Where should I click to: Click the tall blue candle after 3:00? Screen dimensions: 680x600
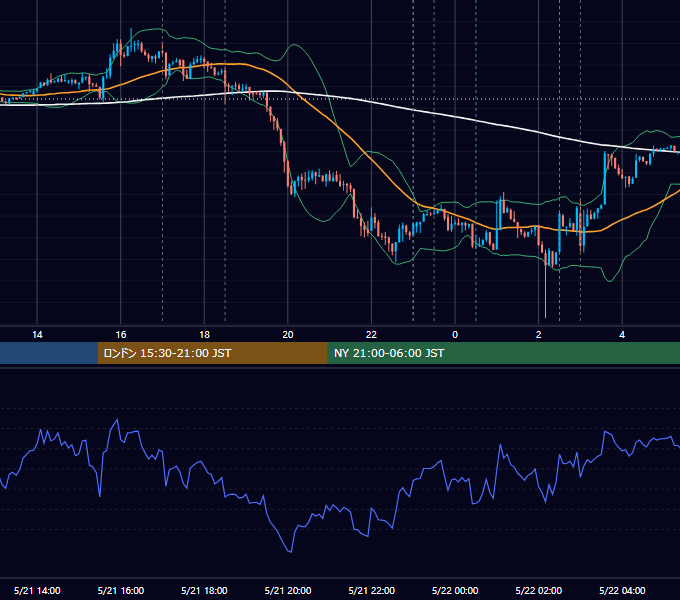pyautogui.click(x=605, y=178)
